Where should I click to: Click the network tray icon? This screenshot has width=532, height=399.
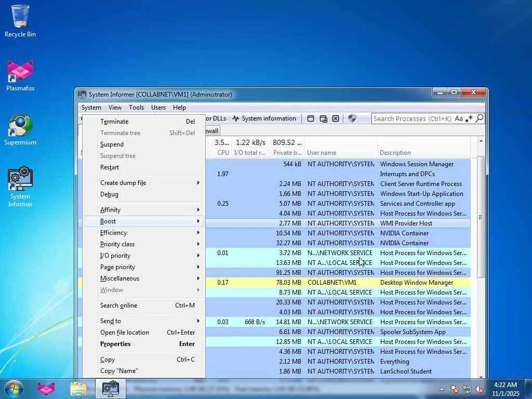tap(467, 389)
